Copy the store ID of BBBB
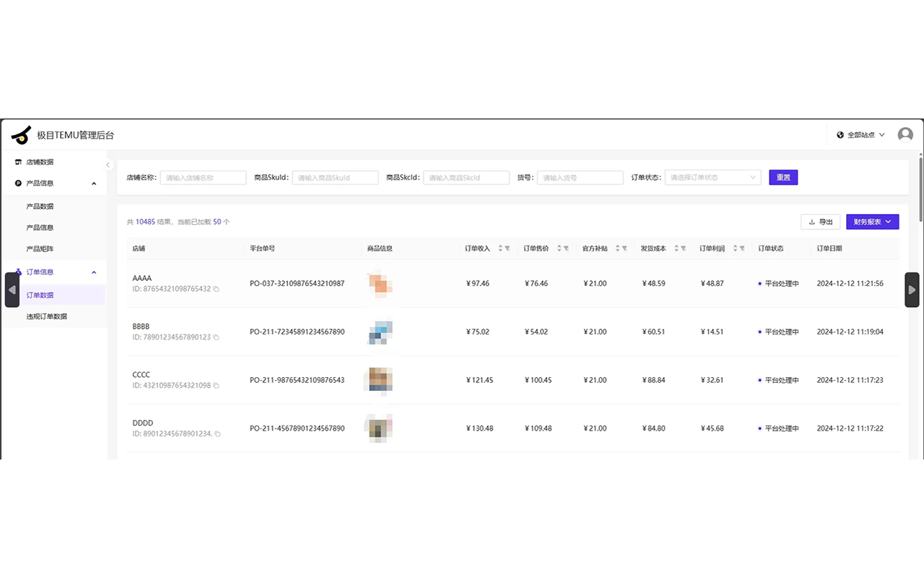 (x=216, y=337)
